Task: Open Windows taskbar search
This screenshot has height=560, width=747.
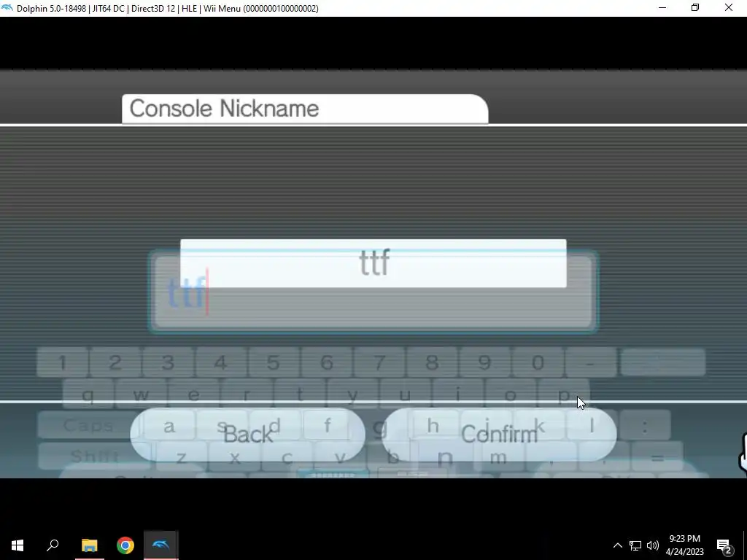Action: tap(53, 545)
